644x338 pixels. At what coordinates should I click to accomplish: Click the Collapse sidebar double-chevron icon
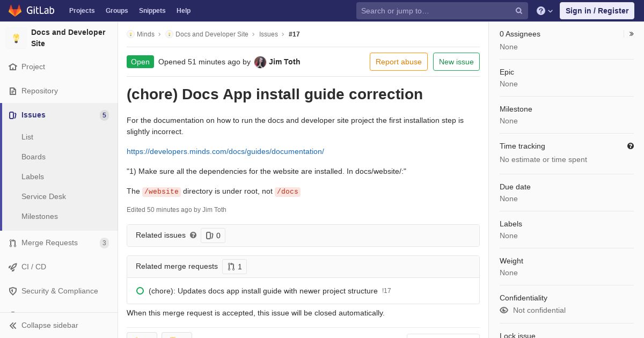[13, 326]
